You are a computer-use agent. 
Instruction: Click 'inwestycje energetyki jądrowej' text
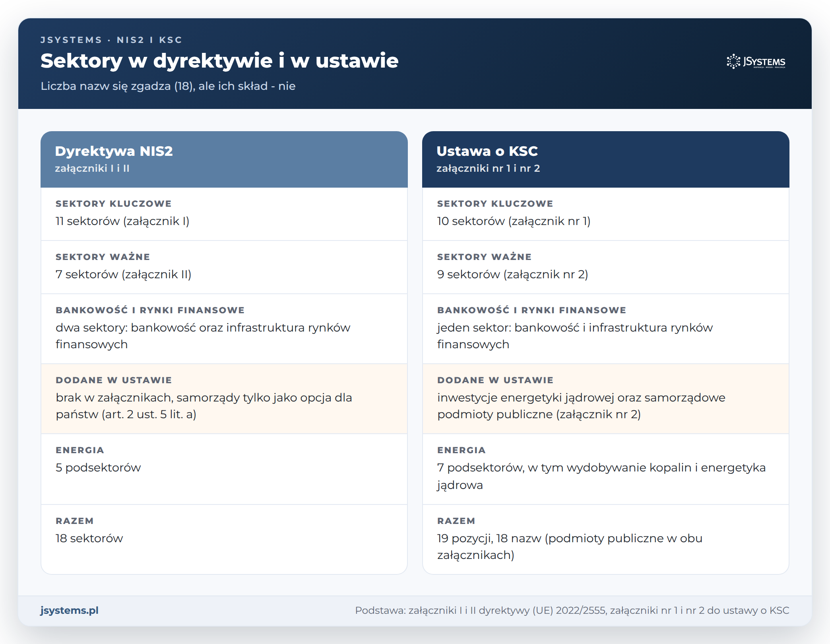[x=526, y=398]
